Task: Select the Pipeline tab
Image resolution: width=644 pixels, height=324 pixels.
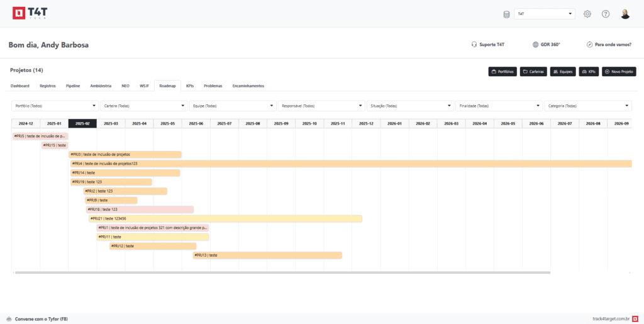Action: coord(73,86)
